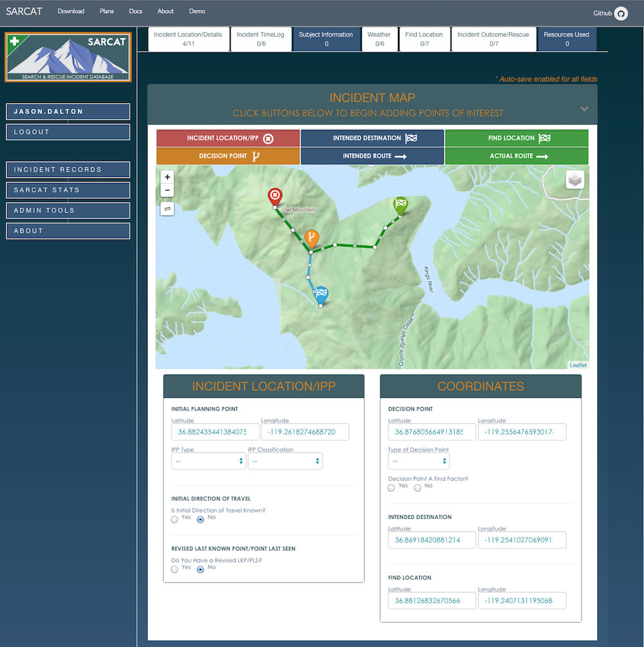This screenshot has width=644, height=647.
Task: Select the green find location flag marker
Action: coord(401,205)
